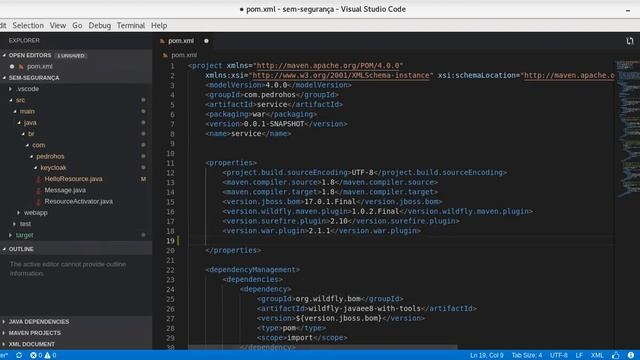Viewport: 640px width, 360px height.
Task: Click the Java file icon of Message.java
Action: coord(38,190)
